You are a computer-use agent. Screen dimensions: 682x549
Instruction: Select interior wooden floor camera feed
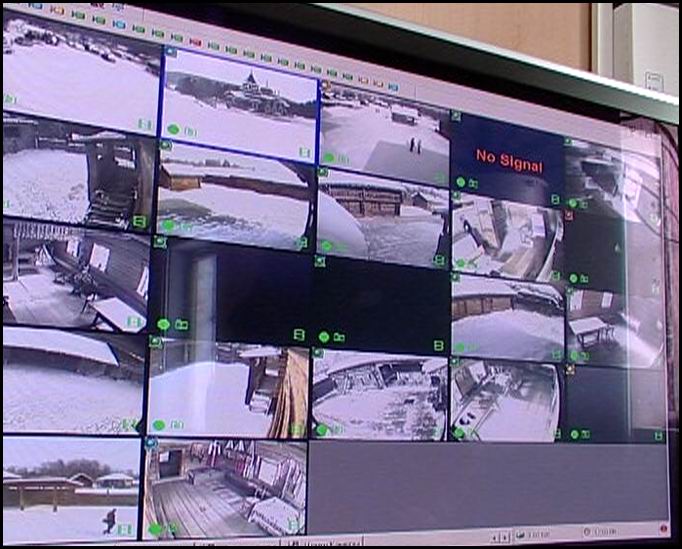click(224, 487)
